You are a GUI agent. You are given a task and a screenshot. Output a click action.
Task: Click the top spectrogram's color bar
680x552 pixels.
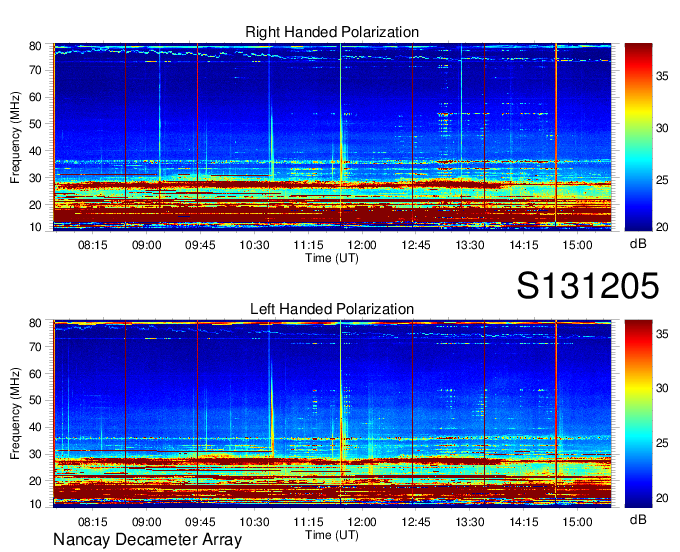(x=638, y=137)
